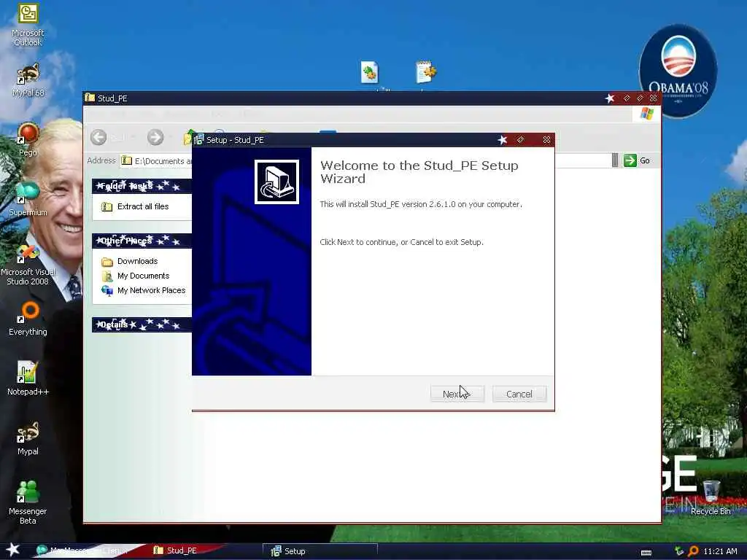Image resolution: width=747 pixels, height=560 pixels.
Task: Close the Setup - Stud_PE dialog
Action: pyautogui.click(x=546, y=139)
